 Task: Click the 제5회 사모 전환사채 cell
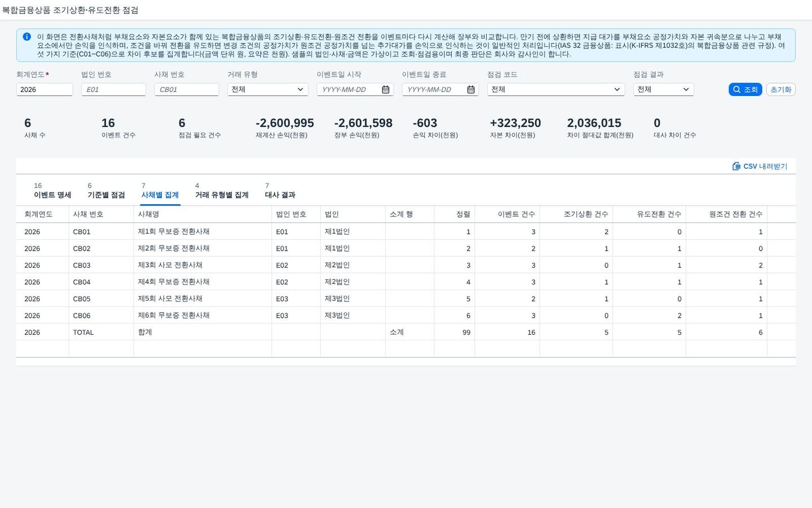coord(202,299)
